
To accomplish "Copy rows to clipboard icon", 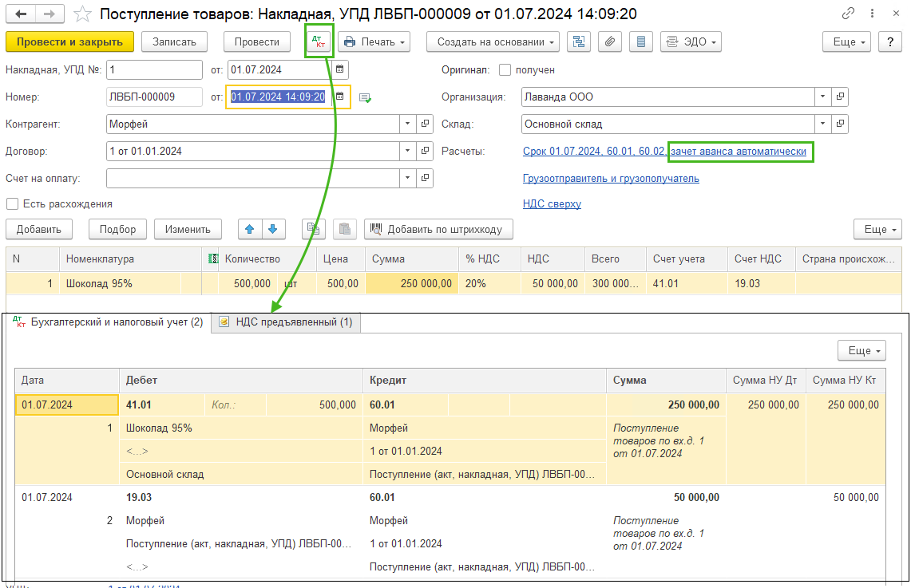I will click(313, 229).
